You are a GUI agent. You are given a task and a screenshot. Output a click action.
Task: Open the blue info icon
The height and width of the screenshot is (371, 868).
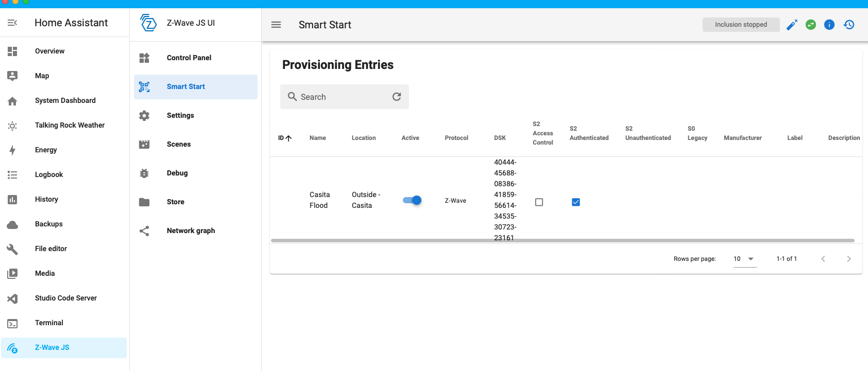[829, 25]
